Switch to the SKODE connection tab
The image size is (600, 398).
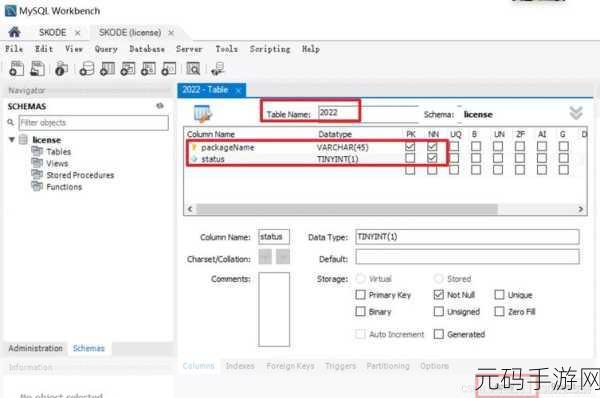(53, 33)
